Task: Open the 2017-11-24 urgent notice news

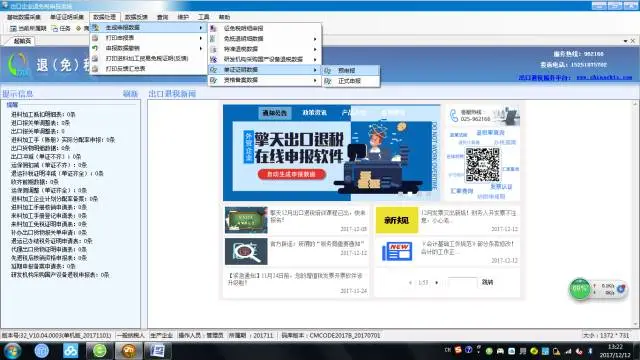Action: click(297, 282)
